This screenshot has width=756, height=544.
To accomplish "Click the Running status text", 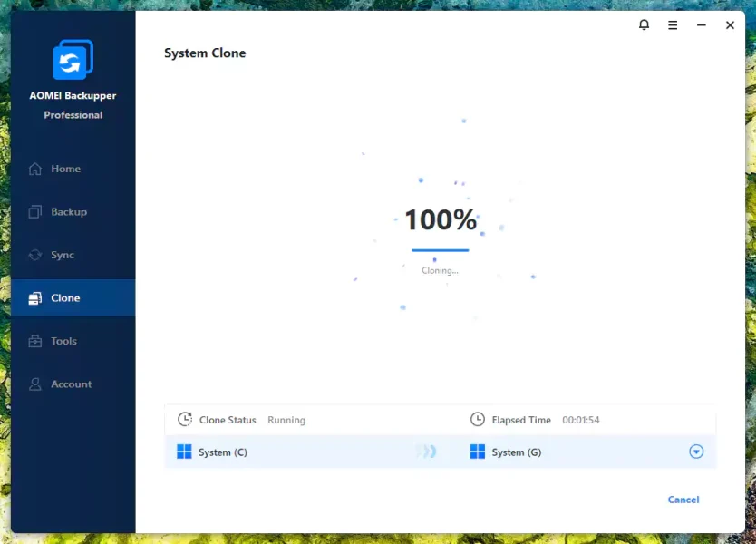I will pyautogui.click(x=286, y=420).
